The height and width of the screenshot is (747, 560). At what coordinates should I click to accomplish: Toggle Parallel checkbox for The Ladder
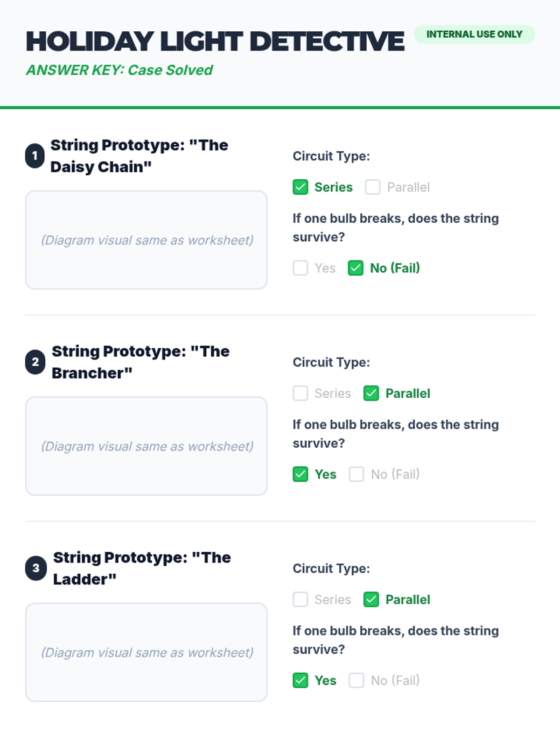[371, 599]
